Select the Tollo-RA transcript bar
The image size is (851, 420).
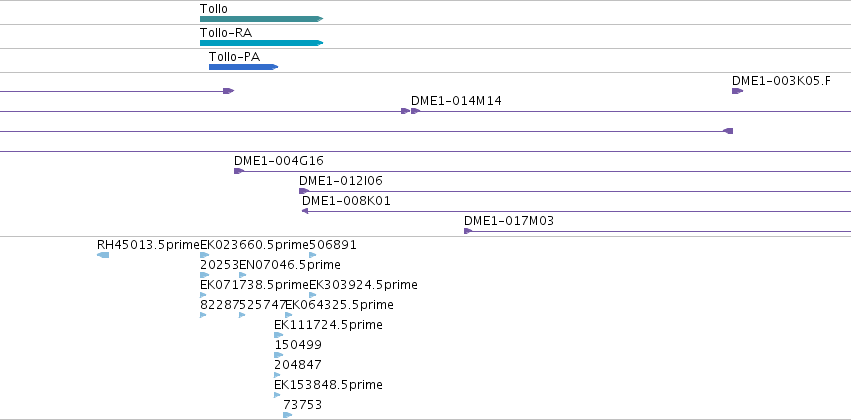pos(260,43)
